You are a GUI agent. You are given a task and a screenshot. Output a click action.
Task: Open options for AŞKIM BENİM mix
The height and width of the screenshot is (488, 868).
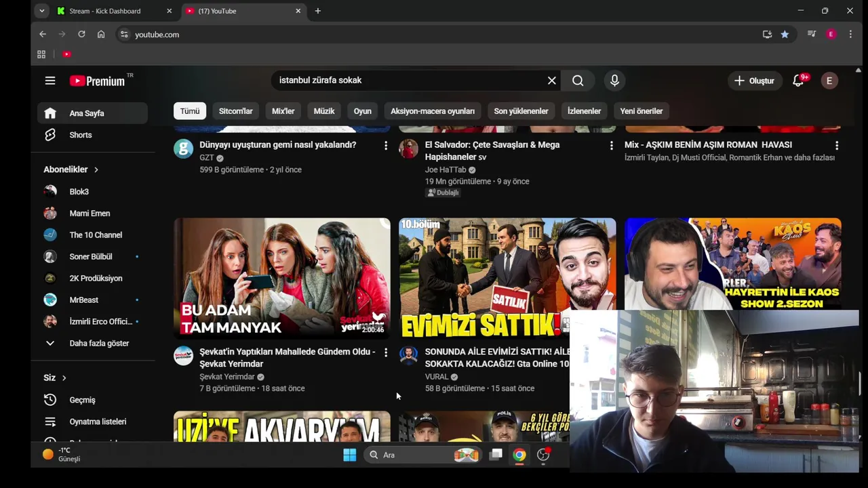pyautogui.click(x=837, y=146)
